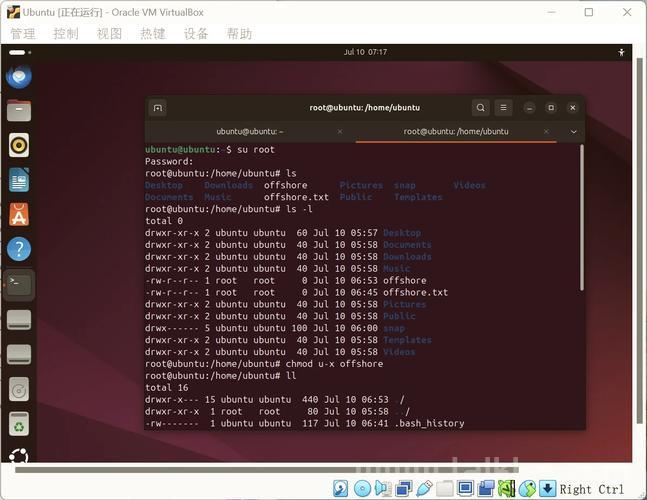Viewport: 647px width, 500px height.
Task: Open the accessibility menu in top bar
Action: pos(621,52)
